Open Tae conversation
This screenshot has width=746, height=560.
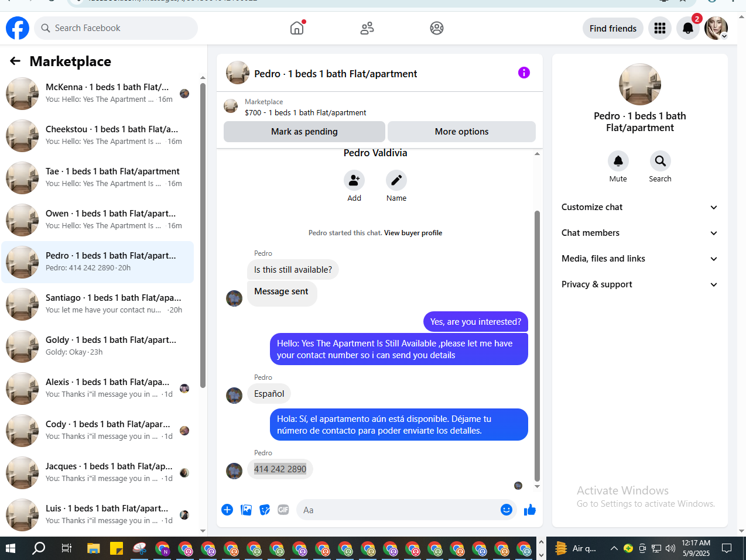98,178
